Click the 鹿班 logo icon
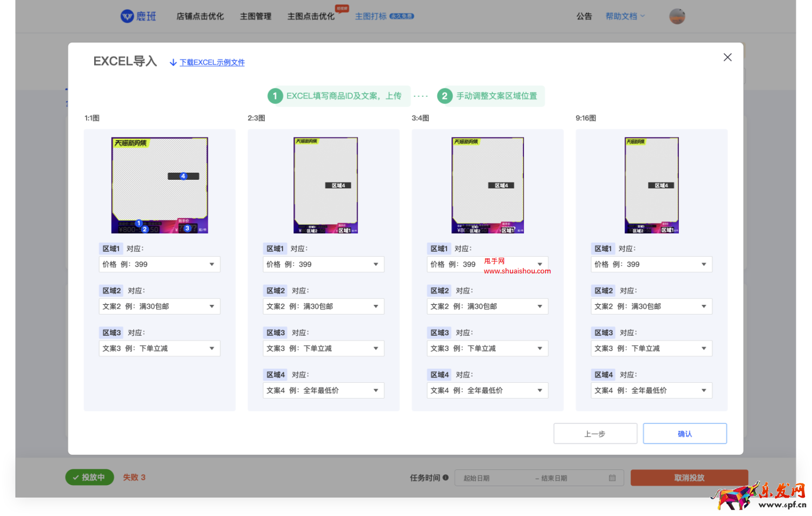Viewport: 812px width, 516px height. tap(127, 16)
